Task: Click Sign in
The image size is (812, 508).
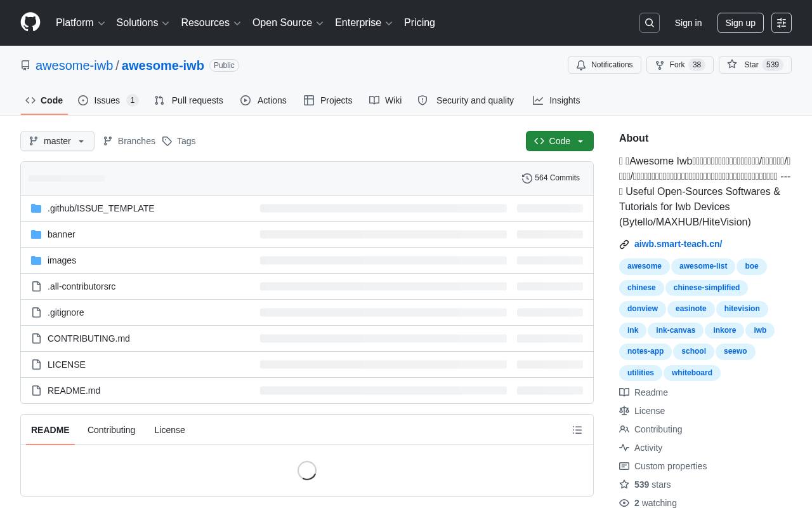Action: [x=688, y=23]
